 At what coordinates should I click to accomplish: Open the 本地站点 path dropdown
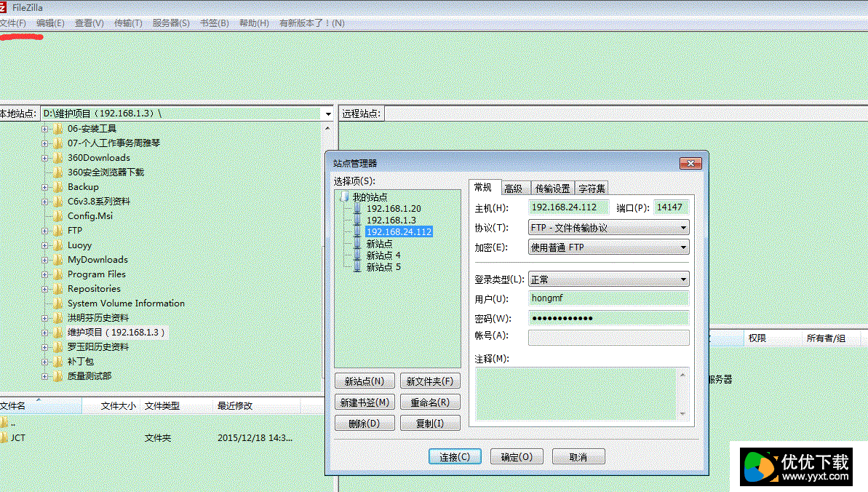point(328,114)
